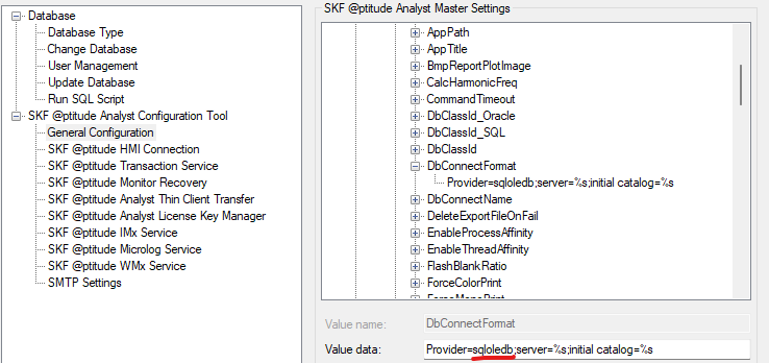Expand the DbClassId_SQL setting
Screen dimensions: 769x363
coord(415,132)
